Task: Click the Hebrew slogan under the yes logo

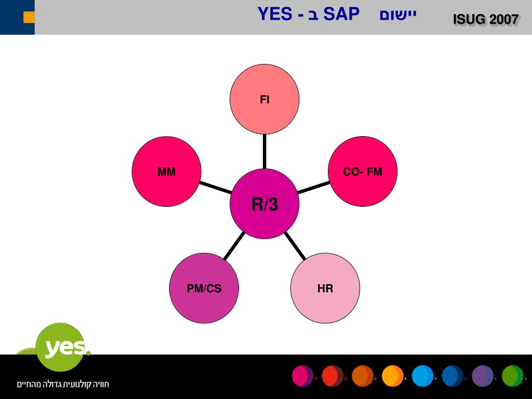Action: point(63,384)
